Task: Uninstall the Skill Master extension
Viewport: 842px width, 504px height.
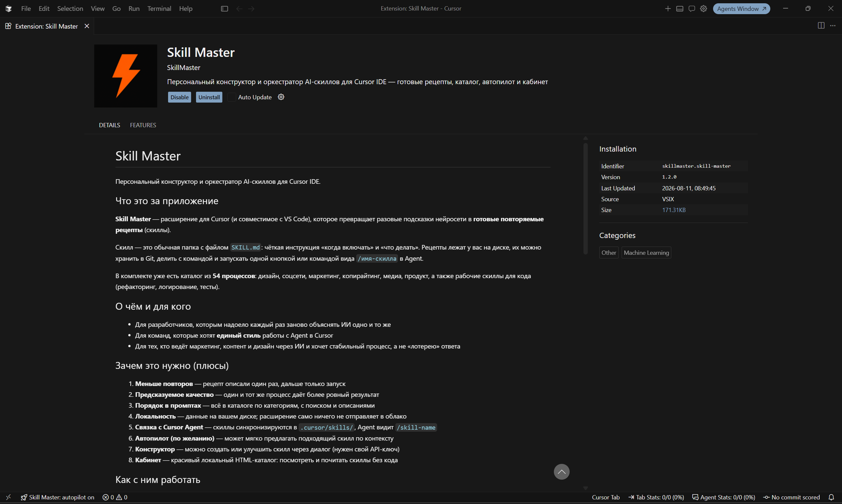Action: (x=209, y=97)
